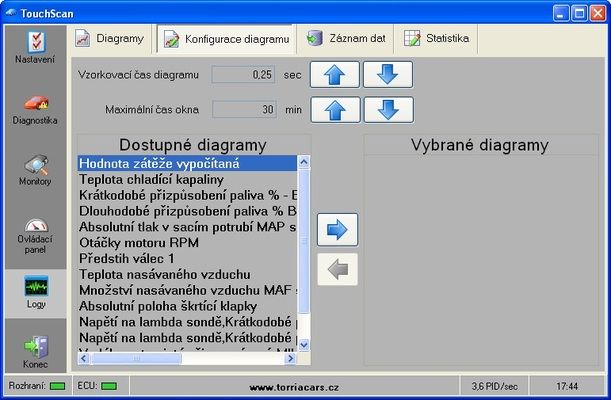The image size is (611, 400).
Task: Click the Maximální čas okna value field
Action: pyautogui.click(x=244, y=109)
